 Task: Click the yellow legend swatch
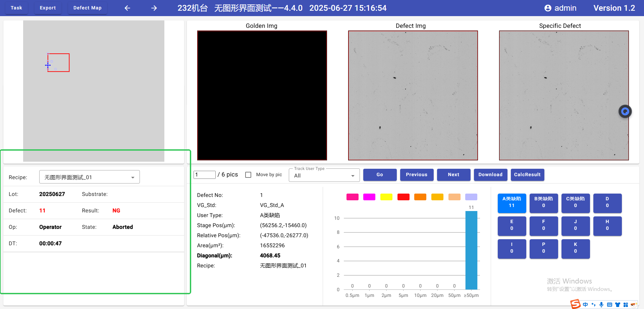click(386, 197)
